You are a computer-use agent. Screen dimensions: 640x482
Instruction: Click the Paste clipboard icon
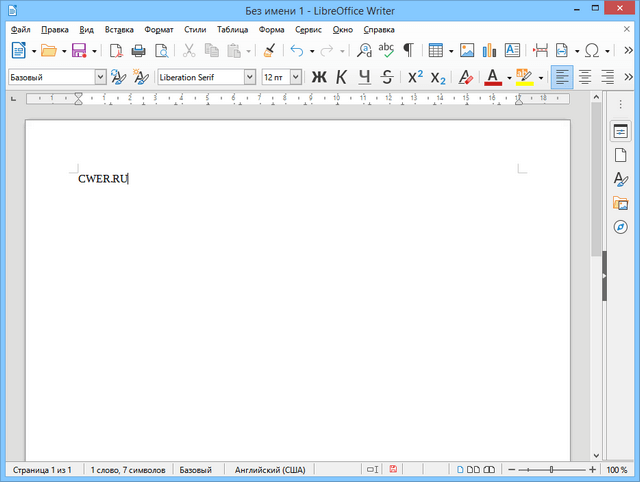(234, 51)
